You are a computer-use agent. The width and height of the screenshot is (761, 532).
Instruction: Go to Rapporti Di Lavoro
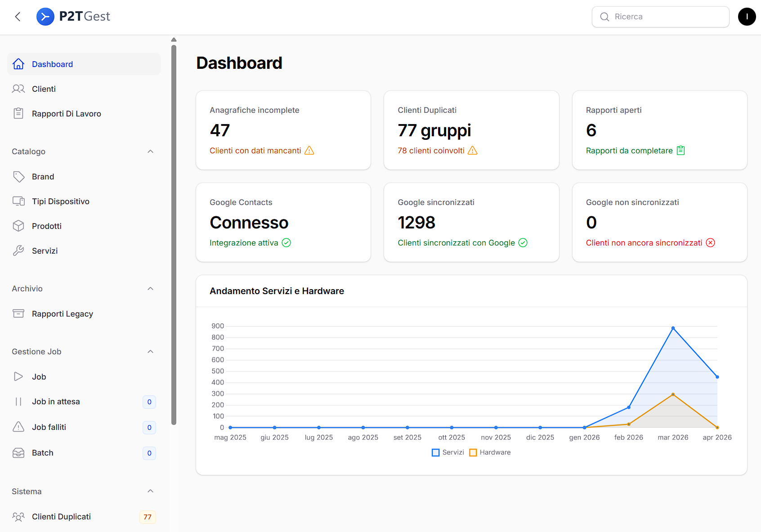(66, 114)
